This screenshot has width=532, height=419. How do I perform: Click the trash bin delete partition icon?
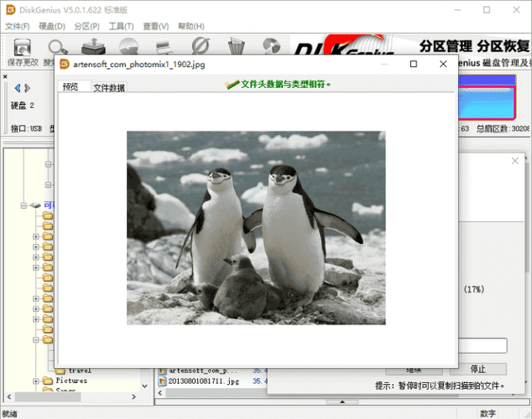coord(236,46)
